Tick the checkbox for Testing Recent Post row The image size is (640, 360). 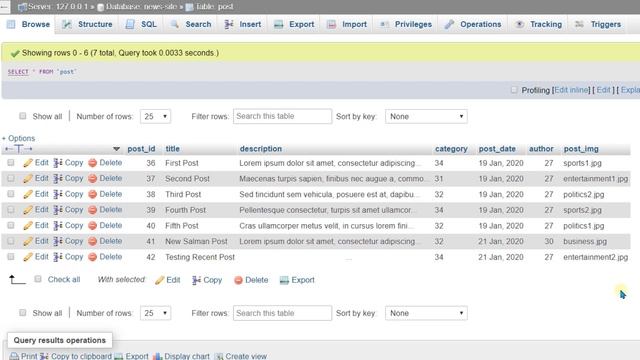pyautogui.click(x=11, y=256)
